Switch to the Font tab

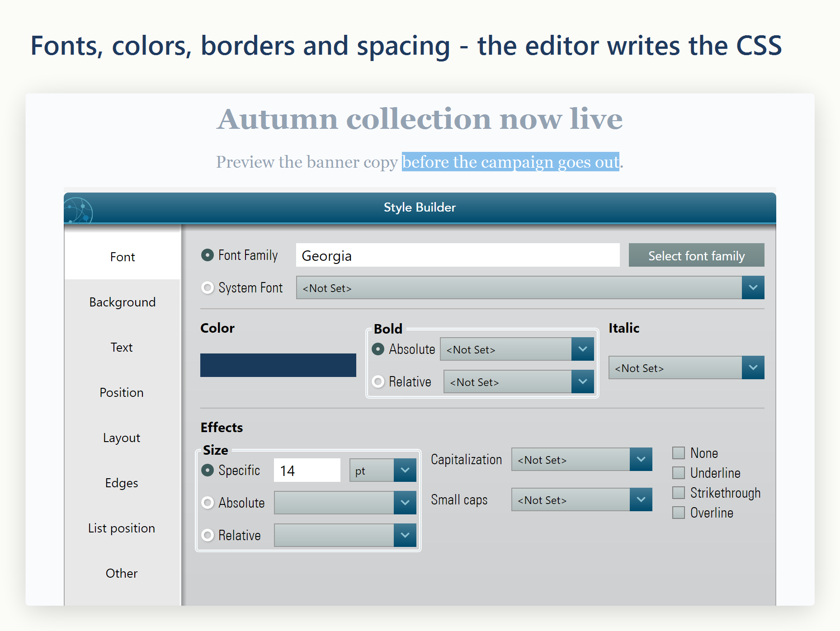123,257
